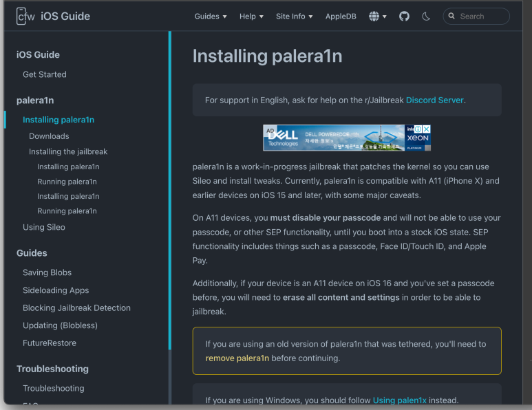The width and height of the screenshot is (532, 410).
Task: Open Blocking Jailbreak Detection guide
Action: coord(76,308)
